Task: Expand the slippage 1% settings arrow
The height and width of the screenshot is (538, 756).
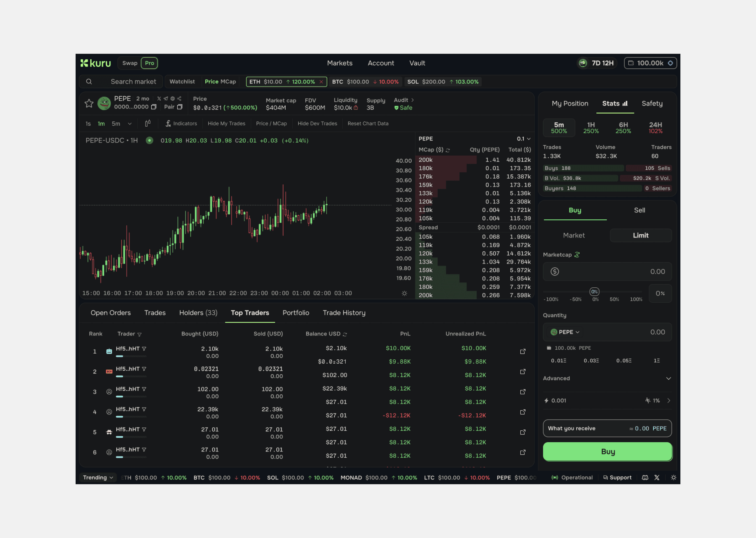Action: [669, 401]
